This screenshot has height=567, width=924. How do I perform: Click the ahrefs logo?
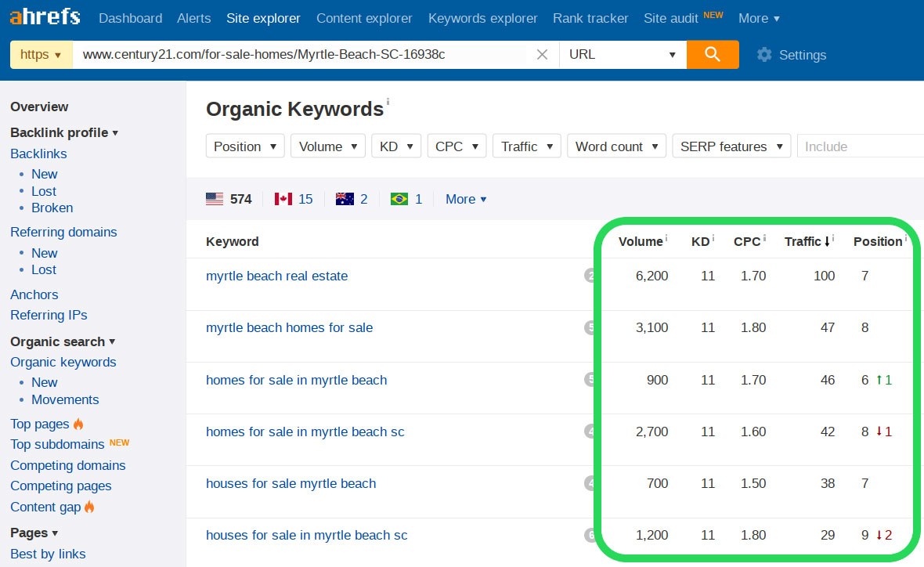pos(45,17)
